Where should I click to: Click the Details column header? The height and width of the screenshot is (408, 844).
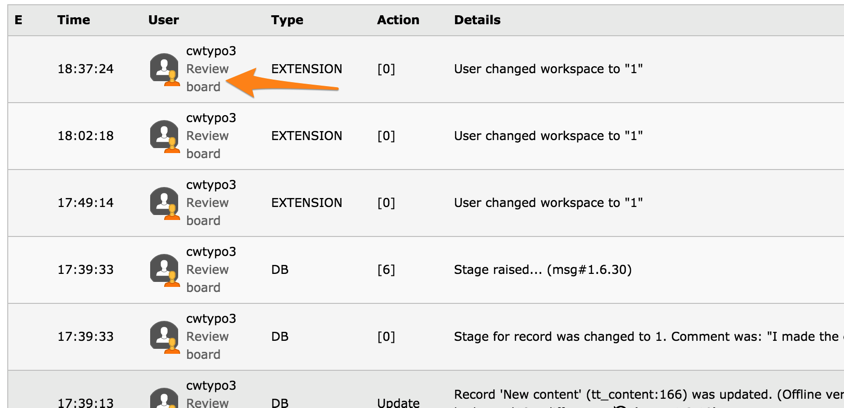click(x=477, y=20)
